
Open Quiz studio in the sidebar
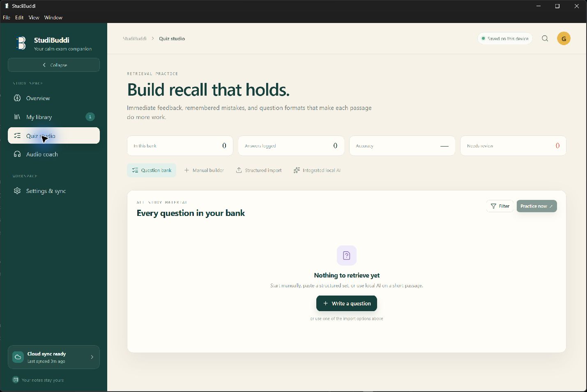coord(54,135)
